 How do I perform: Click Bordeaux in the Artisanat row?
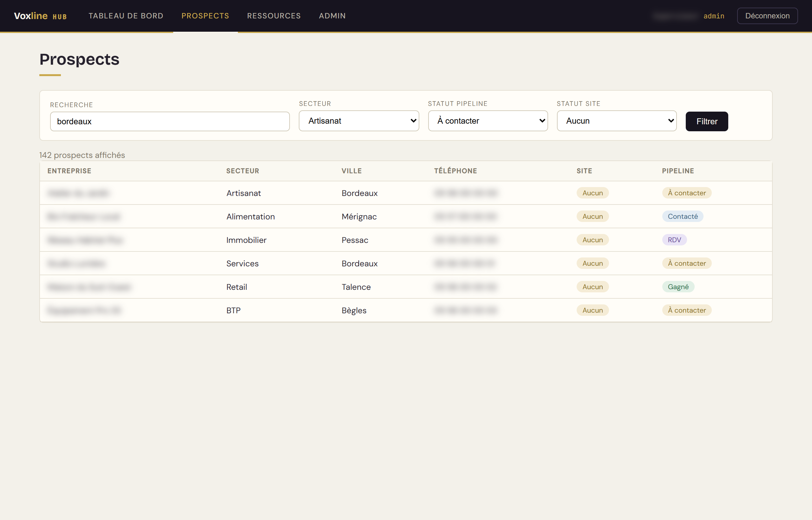click(359, 193)
